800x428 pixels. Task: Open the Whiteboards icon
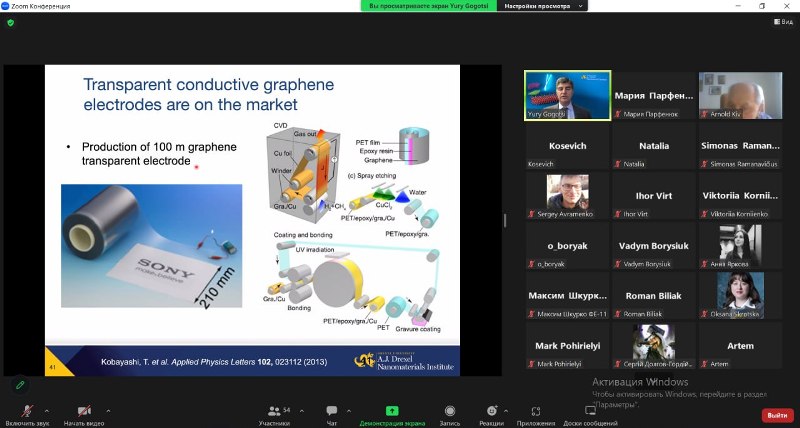click(590, 411)
